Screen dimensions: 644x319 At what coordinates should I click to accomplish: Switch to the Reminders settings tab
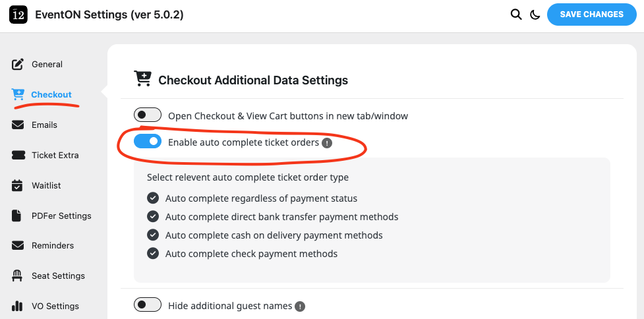(x=52, y=246)
